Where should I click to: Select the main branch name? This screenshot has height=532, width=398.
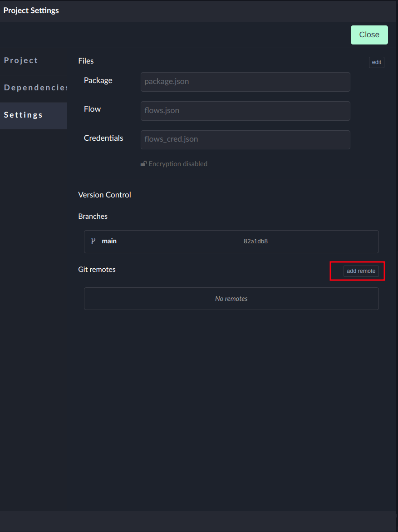[109, 241]
